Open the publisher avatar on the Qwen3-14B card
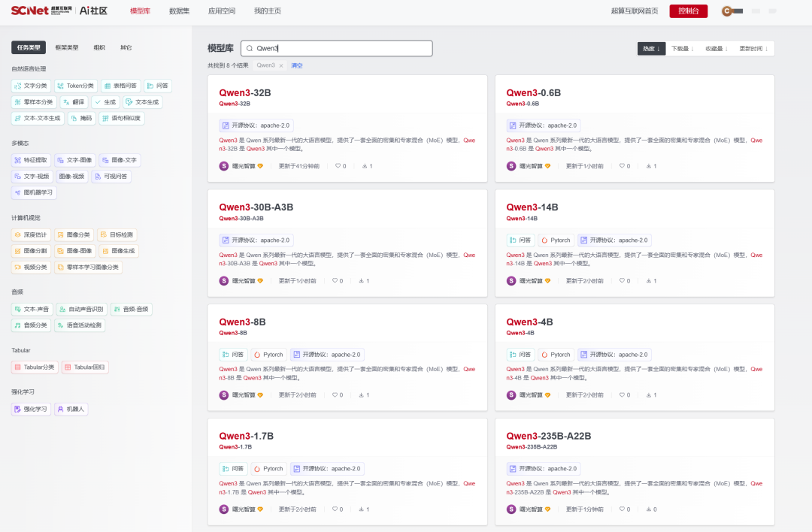This screenshot has width=812, height=532. coord(511,281)
